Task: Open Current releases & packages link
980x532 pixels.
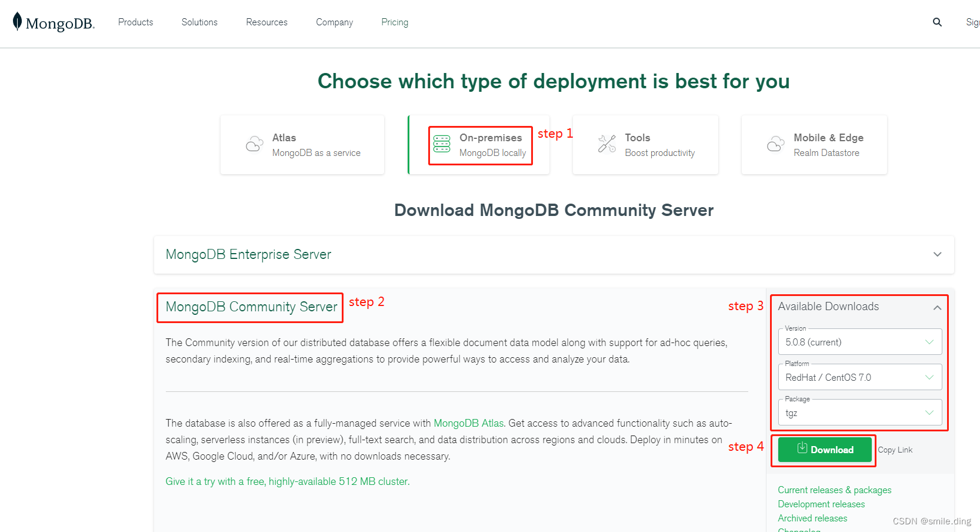Action: tap(835, 490)
